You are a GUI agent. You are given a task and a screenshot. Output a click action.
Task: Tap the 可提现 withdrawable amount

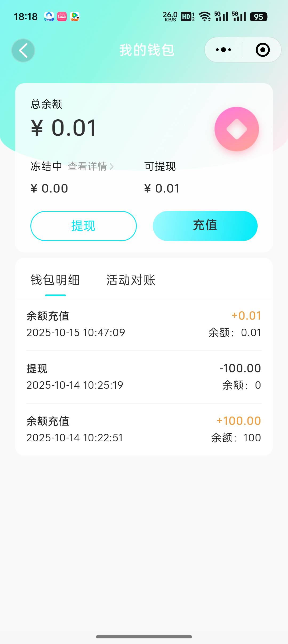(162, 189)
